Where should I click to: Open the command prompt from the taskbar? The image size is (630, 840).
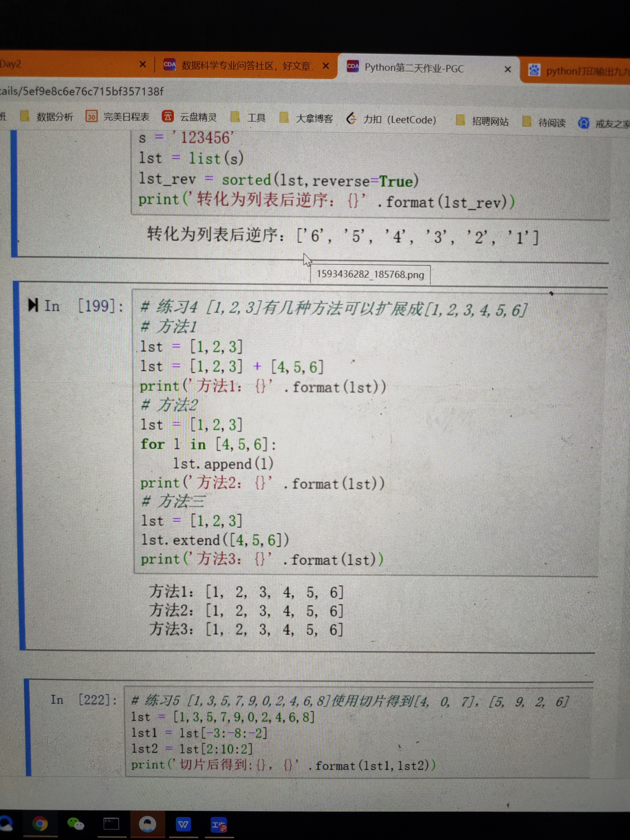click(111, 824)
